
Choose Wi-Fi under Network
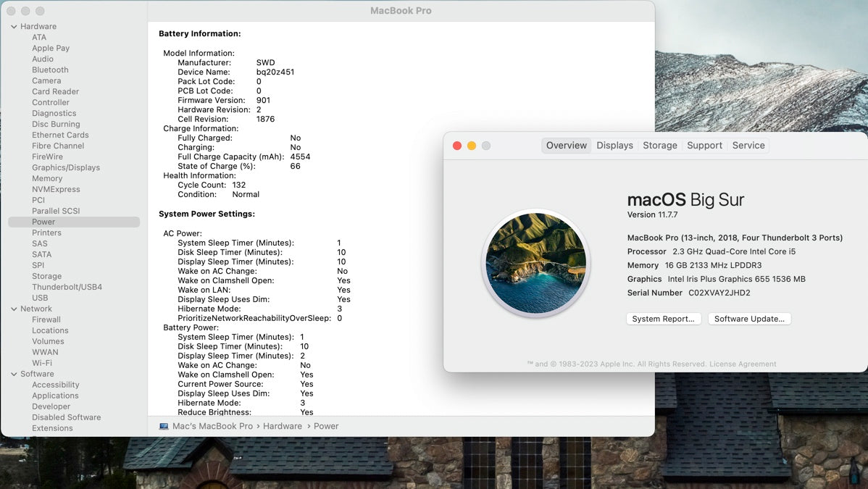click(42, 364)
